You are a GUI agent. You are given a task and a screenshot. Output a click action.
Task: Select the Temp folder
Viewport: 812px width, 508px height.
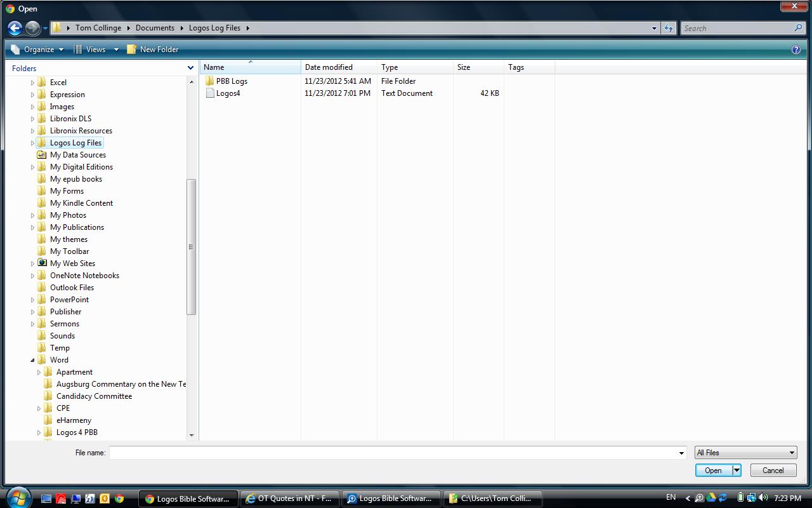click(60, 348)
